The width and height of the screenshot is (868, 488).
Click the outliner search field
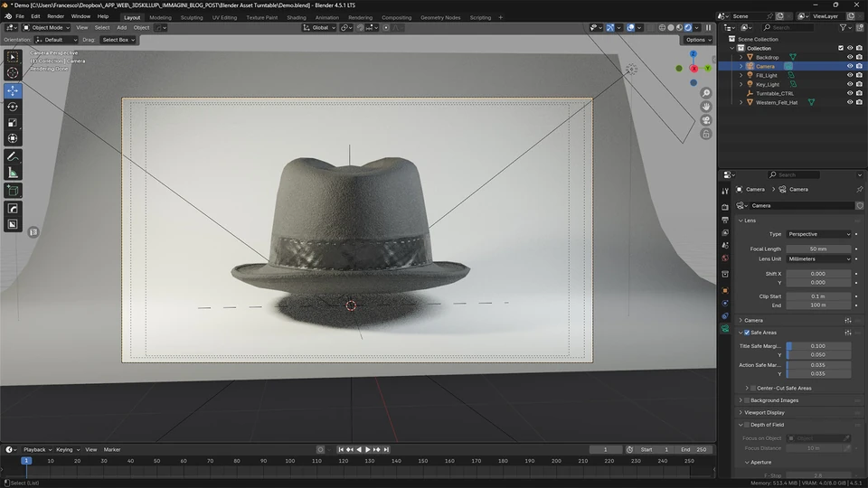tap(788, 28)
